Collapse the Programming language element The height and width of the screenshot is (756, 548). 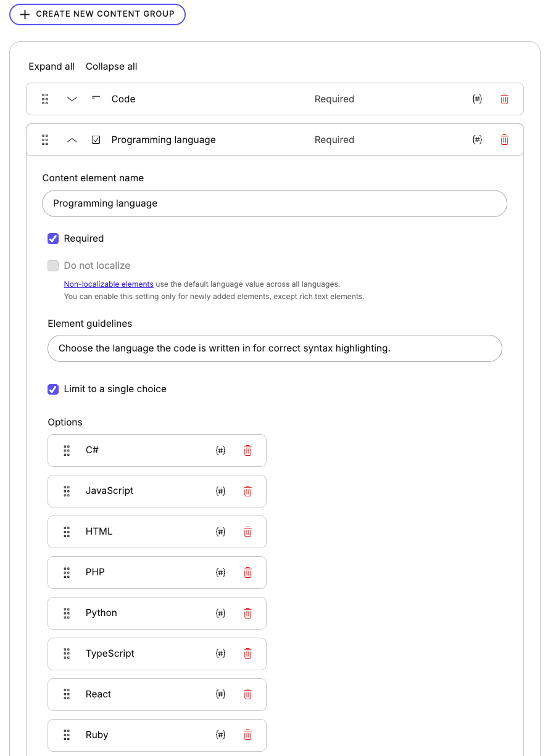tap(72, 139)
